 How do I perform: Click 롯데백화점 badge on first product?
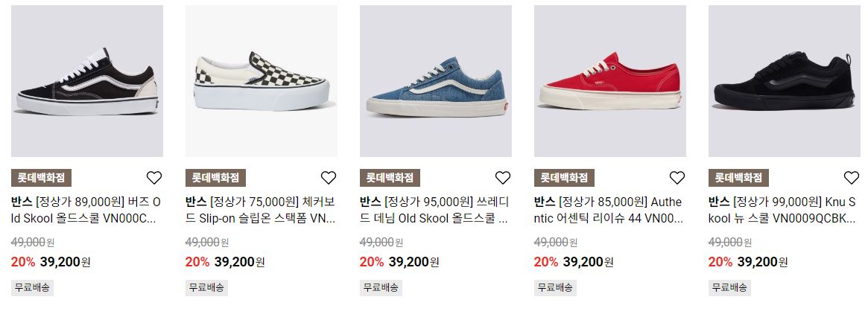[x=41, y=178]
